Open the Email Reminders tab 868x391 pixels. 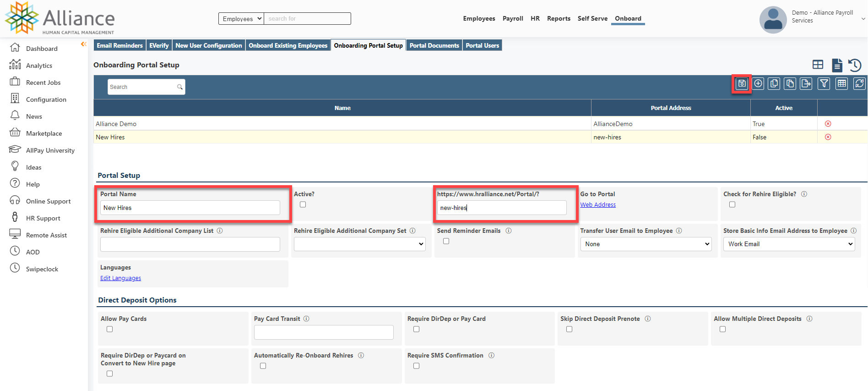click(119, 45)
